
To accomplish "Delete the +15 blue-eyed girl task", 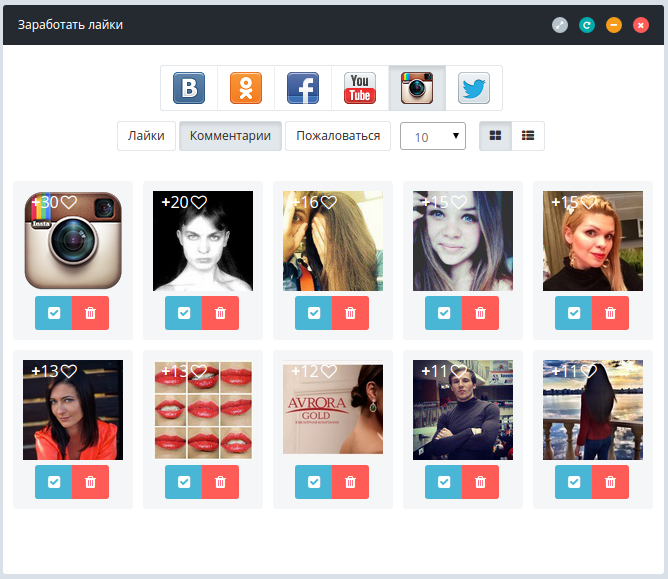I will point(480,313).
